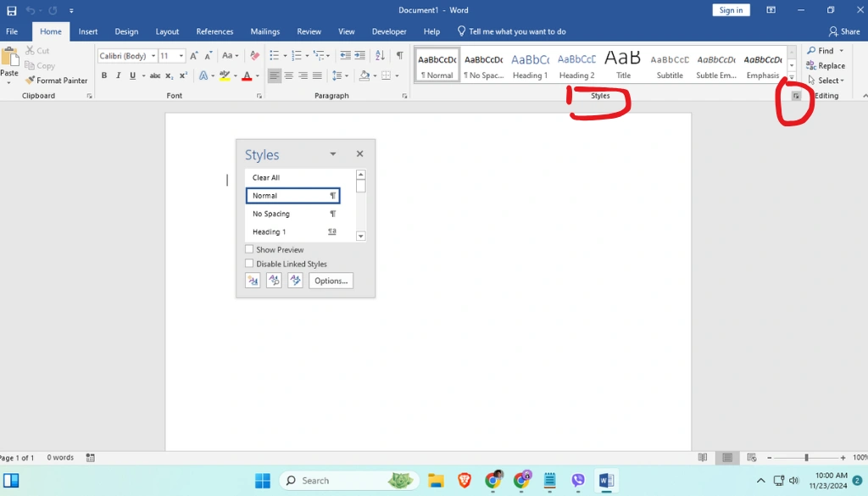Switch to Read Mode view
The width and height of the screenshot is (868, 496).
coord(703,457)
